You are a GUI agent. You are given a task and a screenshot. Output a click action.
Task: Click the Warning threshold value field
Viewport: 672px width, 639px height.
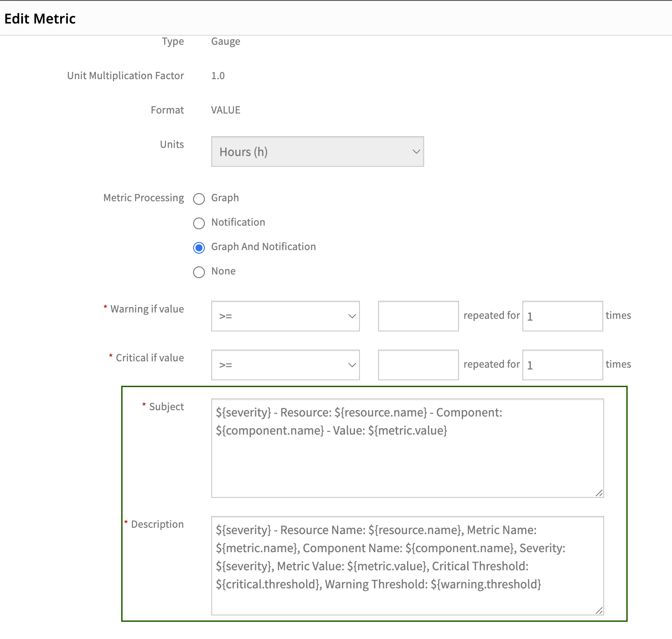point(418,316)
